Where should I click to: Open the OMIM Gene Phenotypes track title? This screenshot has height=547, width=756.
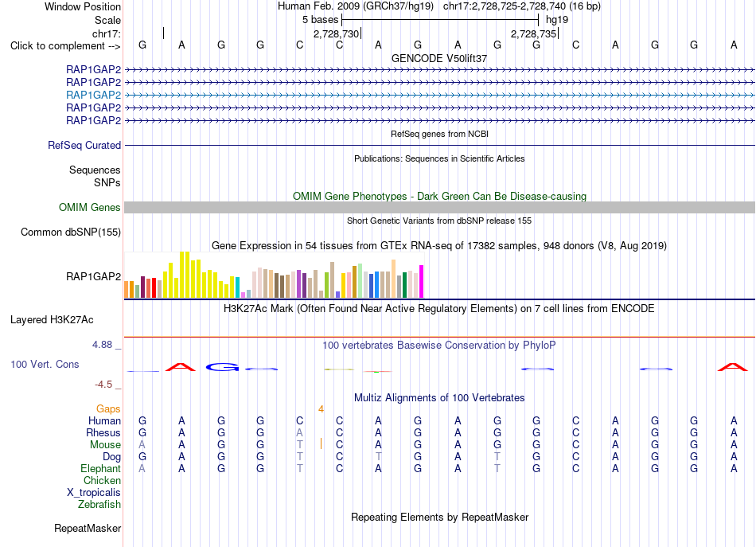[439, 197]
